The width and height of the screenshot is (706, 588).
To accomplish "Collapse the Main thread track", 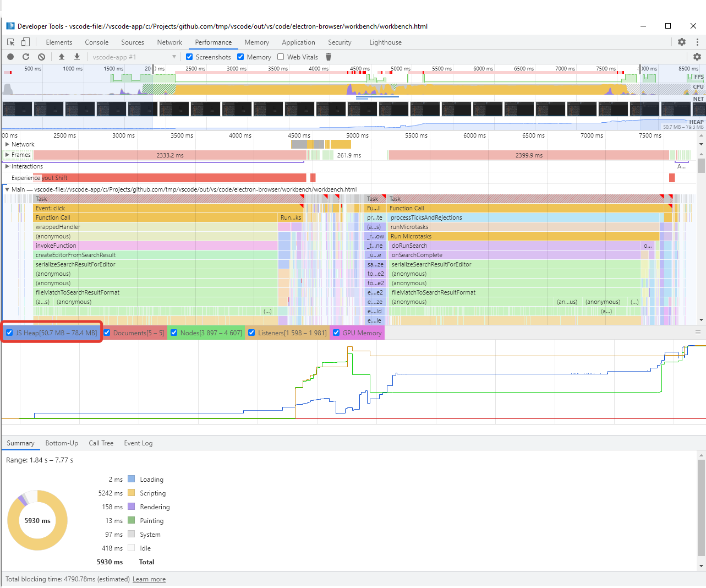I will coord(7,189).
